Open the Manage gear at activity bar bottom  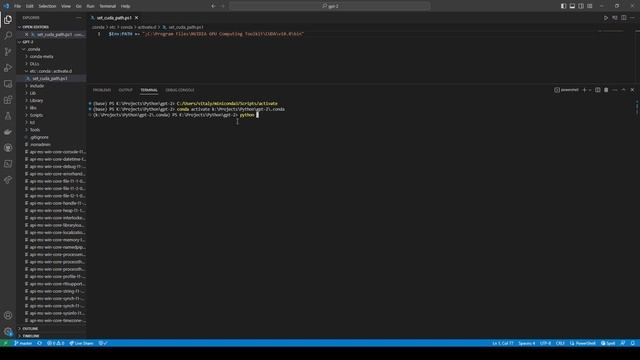tap(8, 331)
